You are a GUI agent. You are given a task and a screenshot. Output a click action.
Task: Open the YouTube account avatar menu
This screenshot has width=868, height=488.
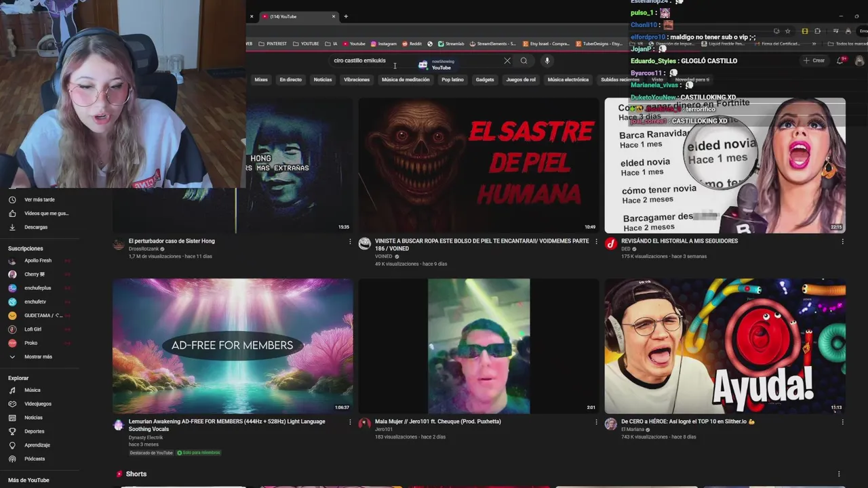point(860,60)
